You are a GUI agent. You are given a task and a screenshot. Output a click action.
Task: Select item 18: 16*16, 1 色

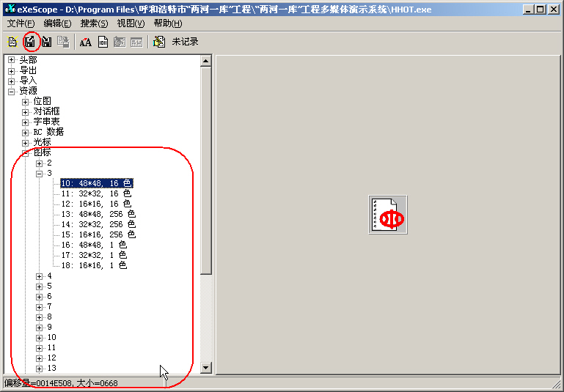pyautogui.click(x=94, y=265)
